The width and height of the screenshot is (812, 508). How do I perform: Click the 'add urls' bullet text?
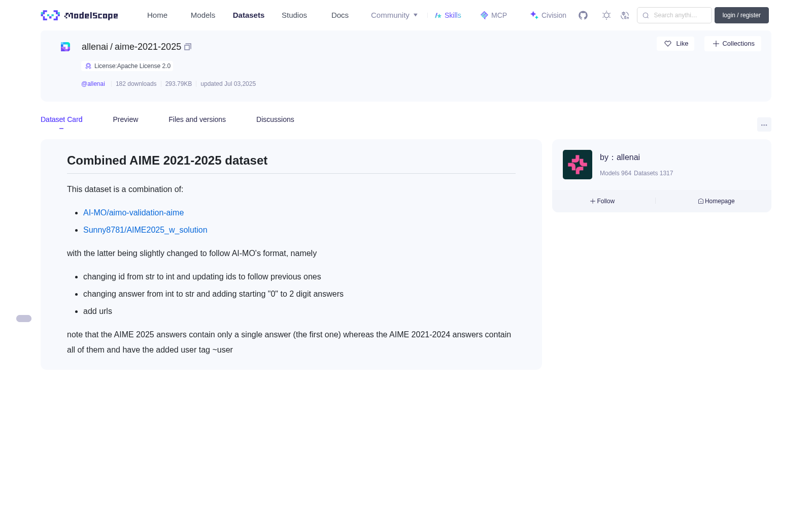pos(97,311)
